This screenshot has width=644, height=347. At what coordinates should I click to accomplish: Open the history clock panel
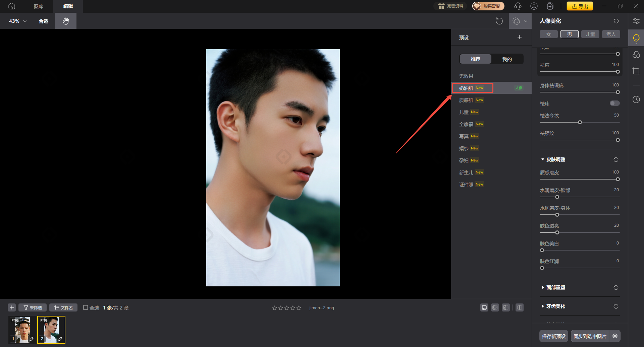point(636,99)
